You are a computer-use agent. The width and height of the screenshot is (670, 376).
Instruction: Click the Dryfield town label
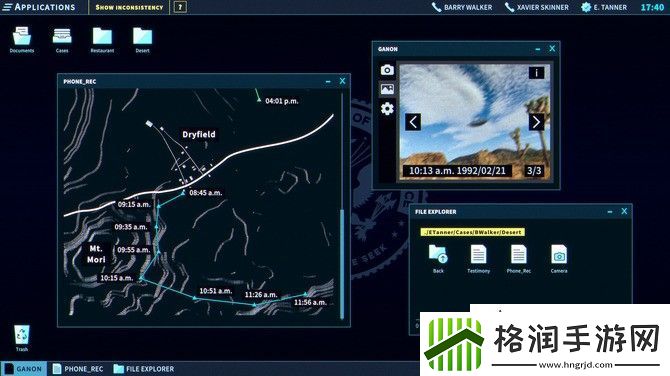pyautogui.click(x=199, y=134)
